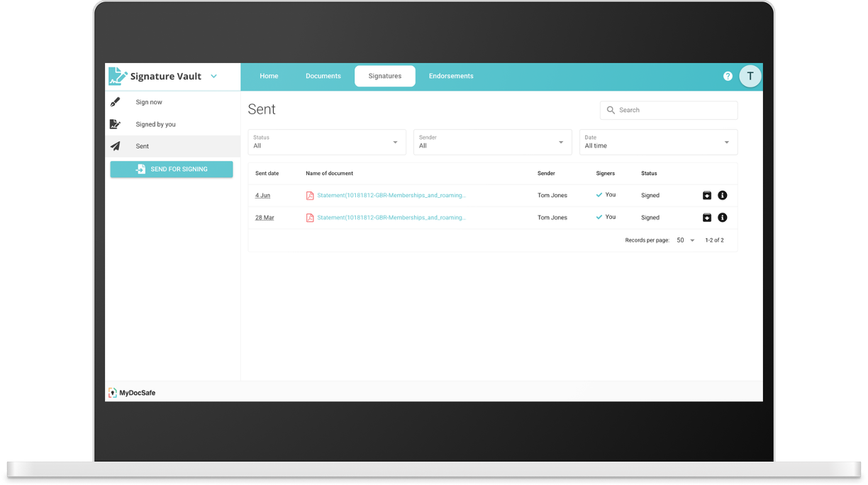
Task: Switch to the Documents tab
Action: [x=323, y=76]
